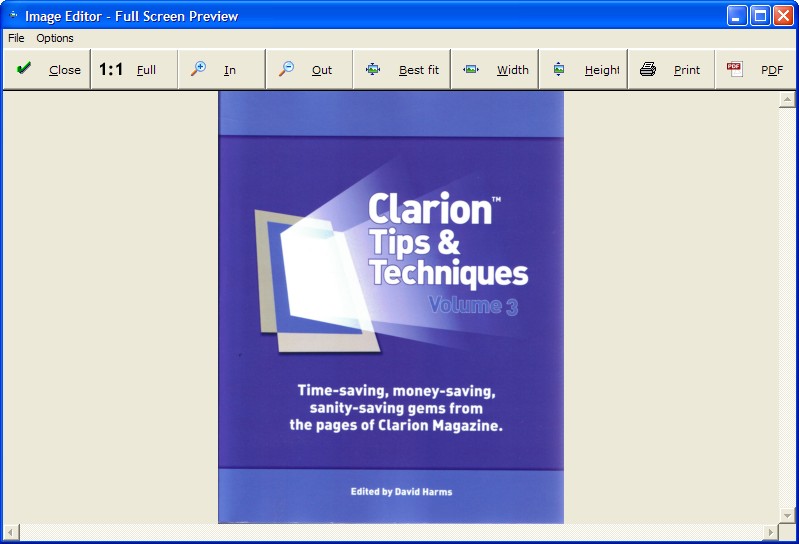Click the In zoom label

click(x=230, y=70)
